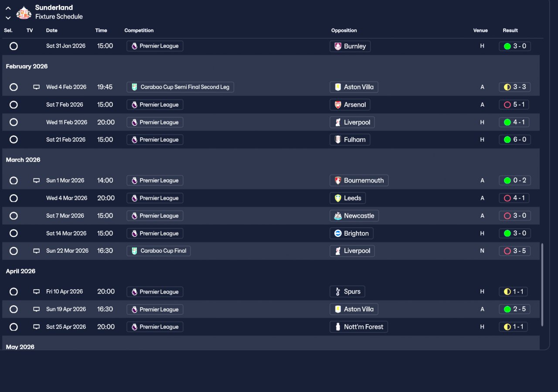Click the Burnley club crest

(337, 46)
